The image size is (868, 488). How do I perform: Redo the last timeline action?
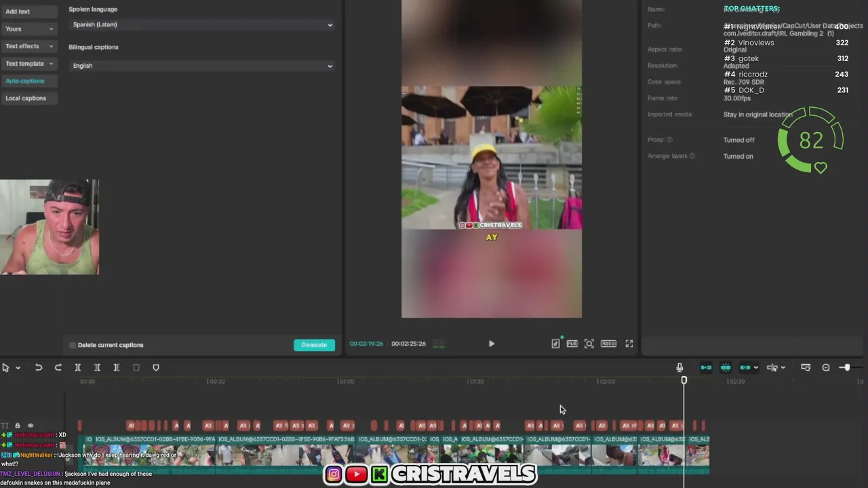(x=58, y=367)
